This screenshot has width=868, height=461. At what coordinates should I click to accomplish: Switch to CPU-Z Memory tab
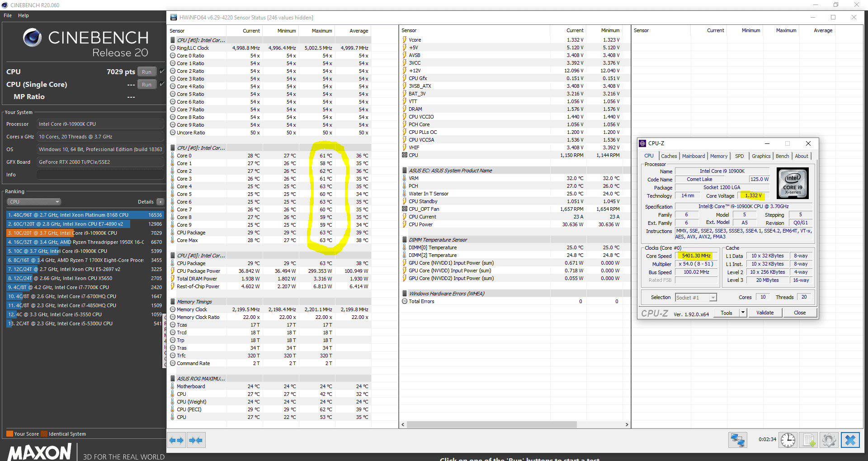(719, 156)
